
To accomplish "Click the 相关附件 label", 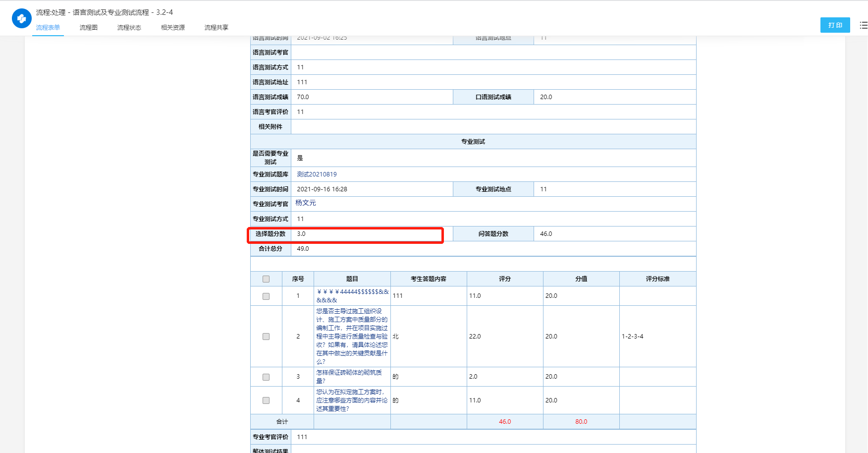I will [x=271, y=127].
